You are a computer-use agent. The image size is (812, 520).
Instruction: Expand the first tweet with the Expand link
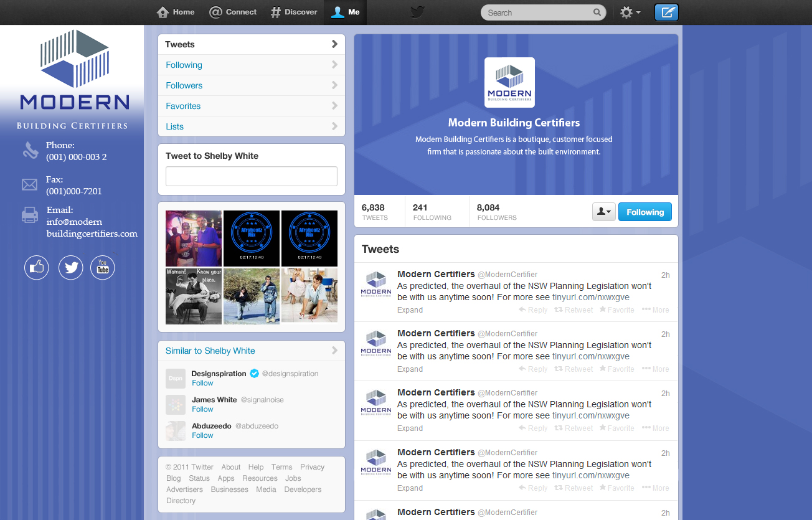(x=409, y=310)
